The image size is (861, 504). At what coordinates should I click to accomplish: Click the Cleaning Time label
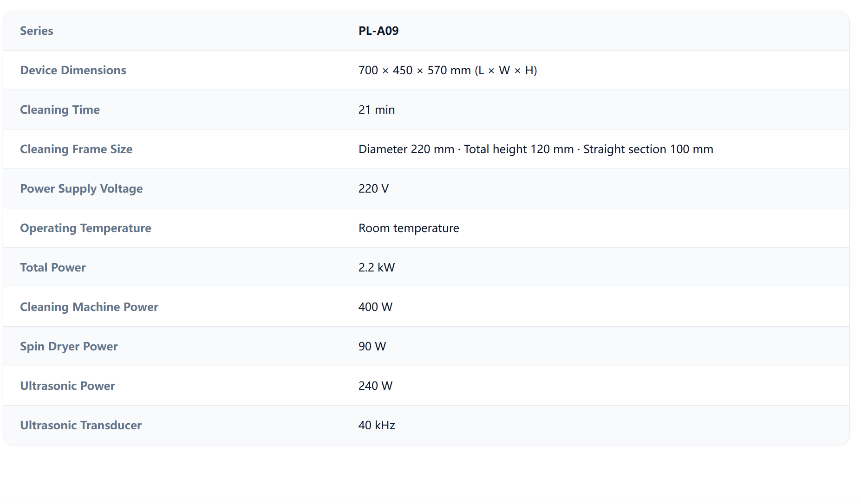(x=60, y=110)
